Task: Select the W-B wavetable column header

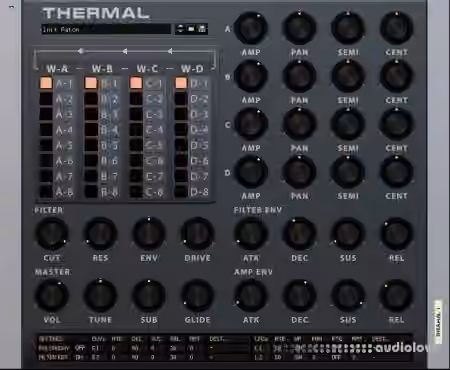Action: [x=102, y=69]
